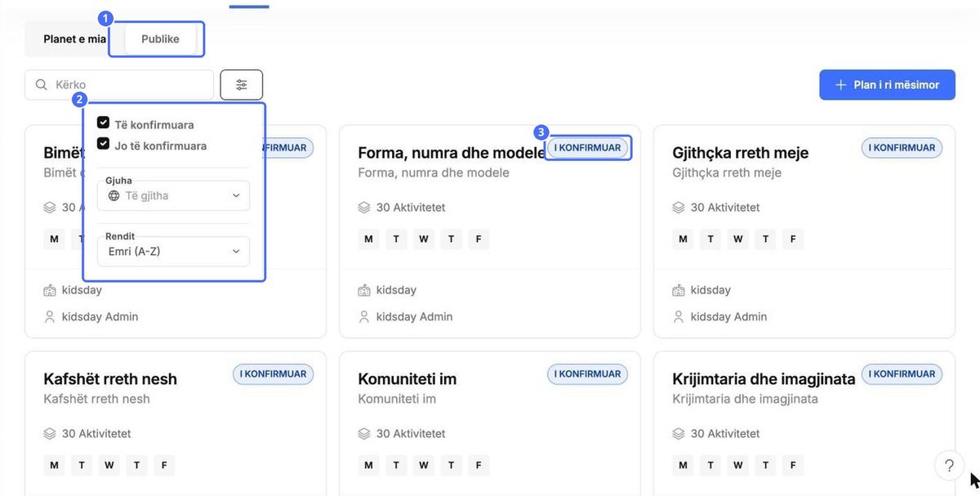Click the chevron arrow in the Rendit dropdown

pyautogui.click(x=236, y=252)
